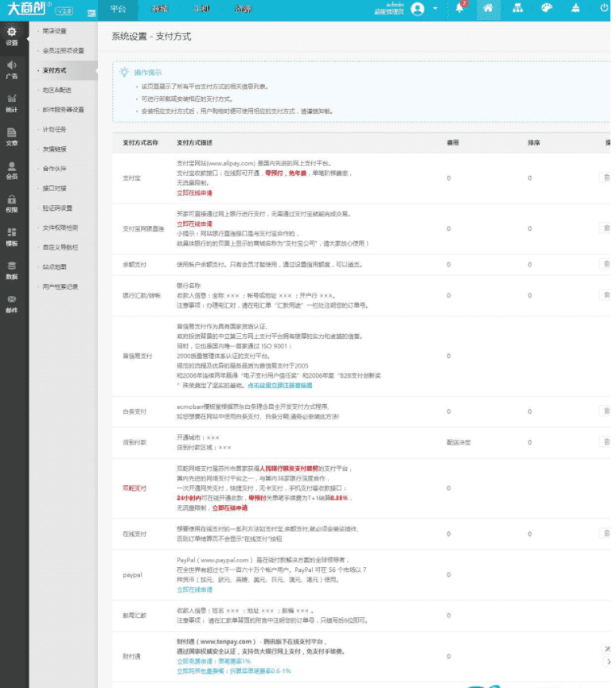Click the 立即免费申请 单笔费率1% link
Screen dimensions: 616x688
point(213,661)
